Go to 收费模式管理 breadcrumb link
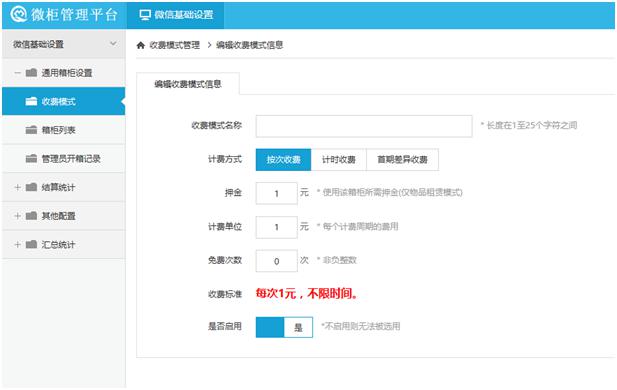The height and width of the screenshot is (390, 617). tap(175, 45)
